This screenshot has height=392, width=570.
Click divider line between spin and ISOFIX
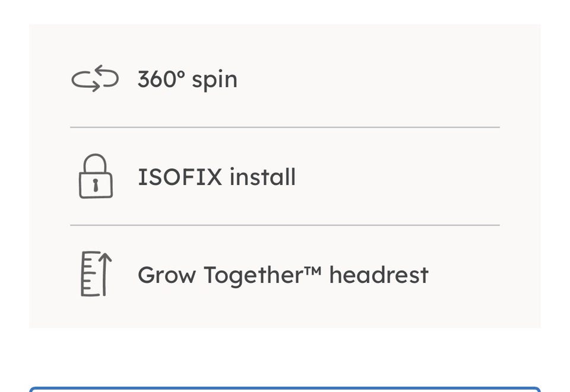285,127
